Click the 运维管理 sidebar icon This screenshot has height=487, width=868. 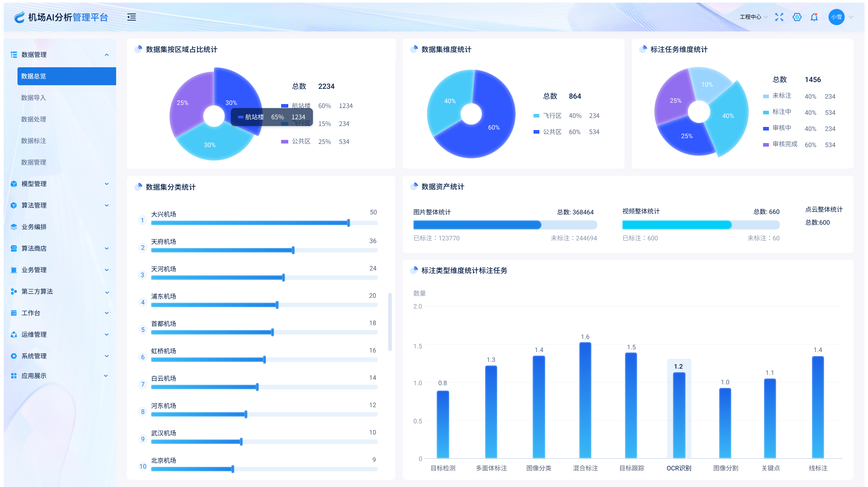coord(14,335)
